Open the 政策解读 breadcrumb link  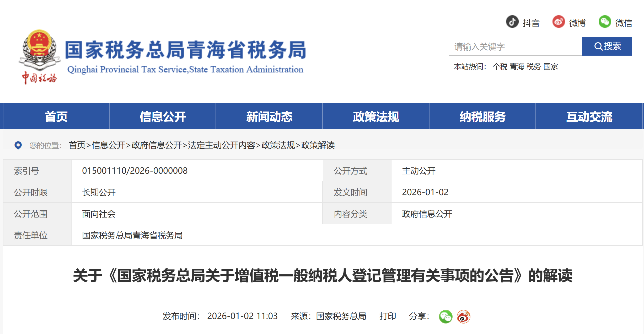click(319, 146)
